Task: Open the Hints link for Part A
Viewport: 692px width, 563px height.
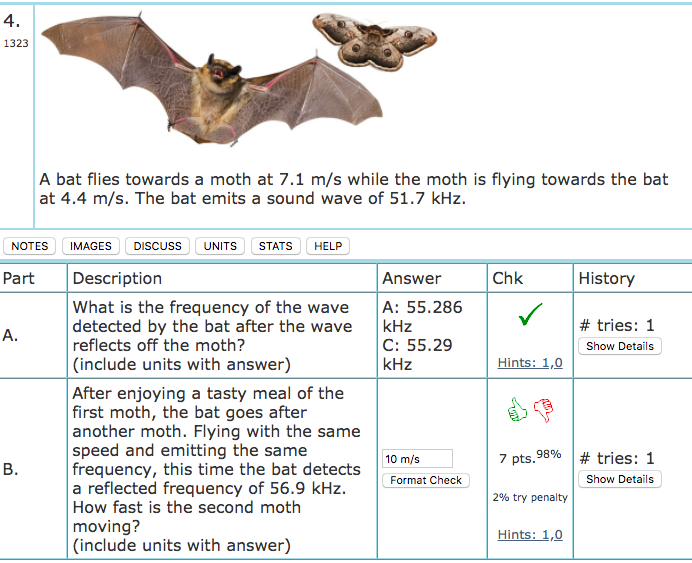Action: pos(529,363)
